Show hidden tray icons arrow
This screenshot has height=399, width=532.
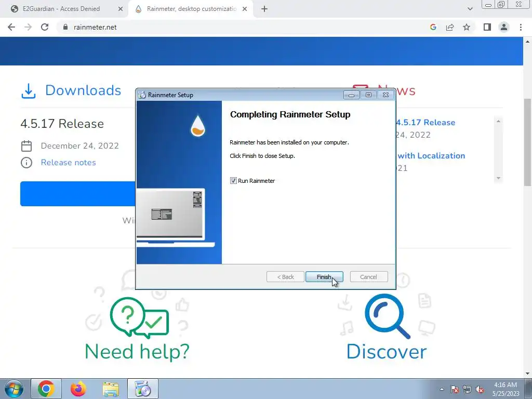click(442, 389)
